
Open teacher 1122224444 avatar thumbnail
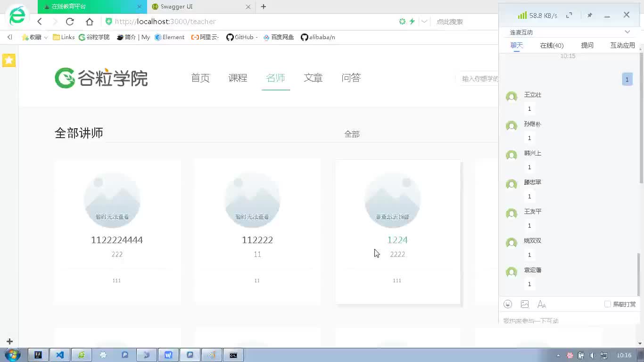click(x=112, y=200)
